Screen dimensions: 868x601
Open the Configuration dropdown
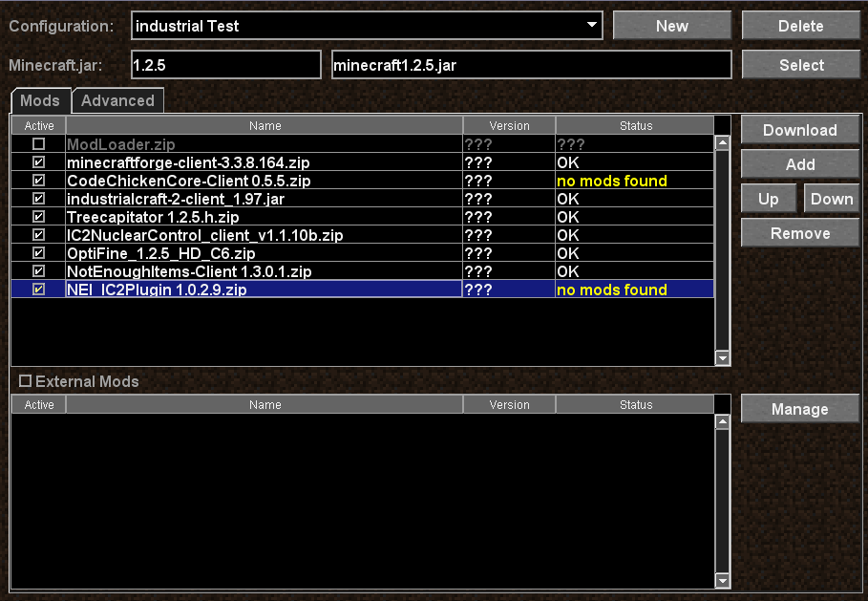(592, 26)
